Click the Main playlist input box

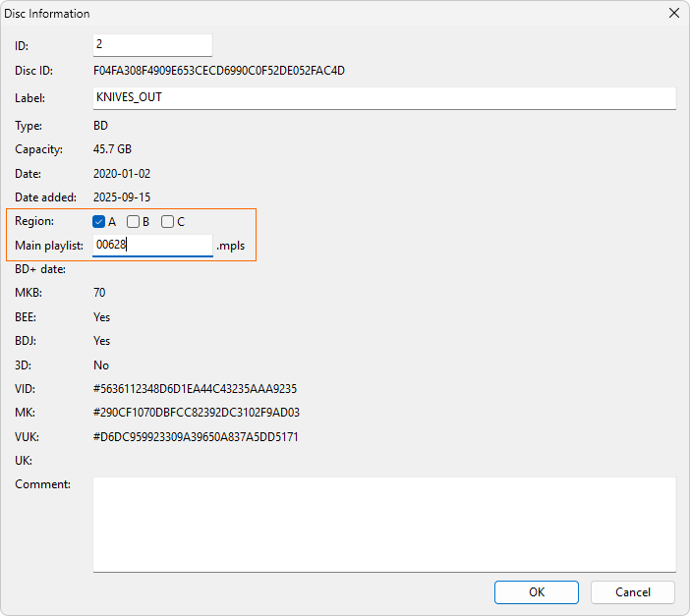click(152, 246)
